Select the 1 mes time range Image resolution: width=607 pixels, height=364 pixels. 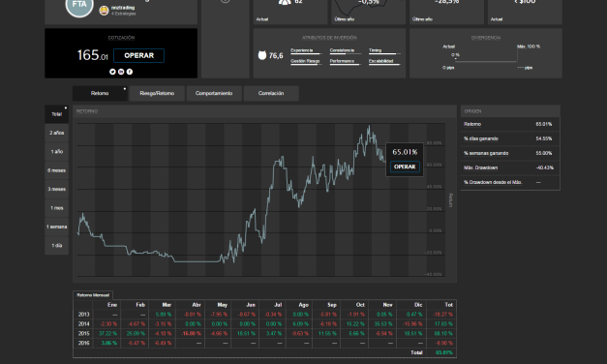56,208
